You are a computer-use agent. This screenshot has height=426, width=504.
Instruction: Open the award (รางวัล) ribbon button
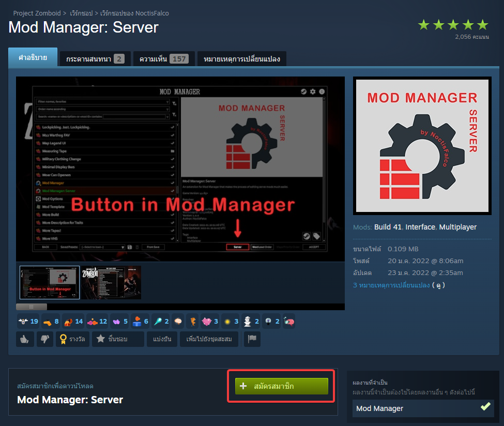(73, 339)
